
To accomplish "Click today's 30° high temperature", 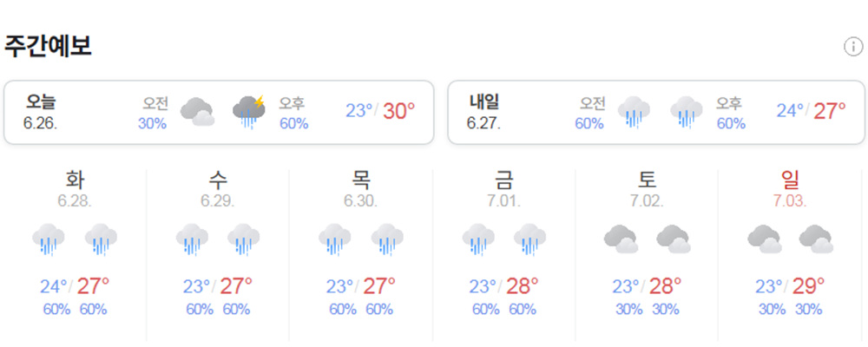I will (x=398, y=111).
